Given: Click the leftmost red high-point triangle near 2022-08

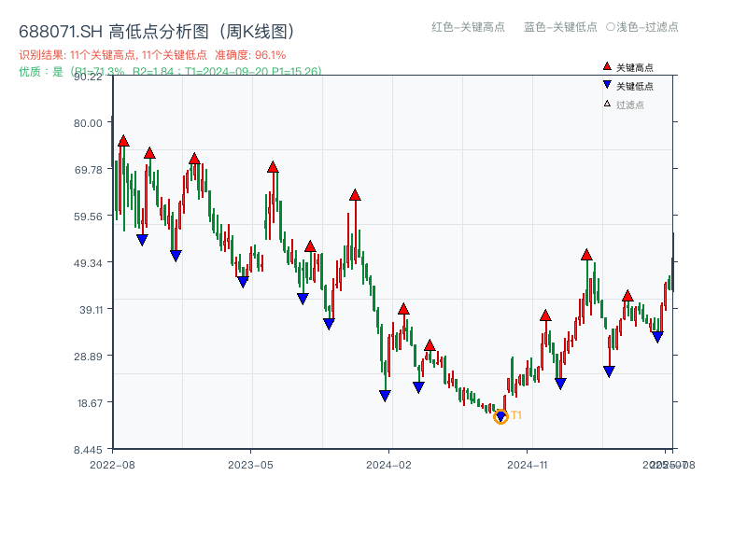Looking at the screenshot, I should click(x=122, y=138).
